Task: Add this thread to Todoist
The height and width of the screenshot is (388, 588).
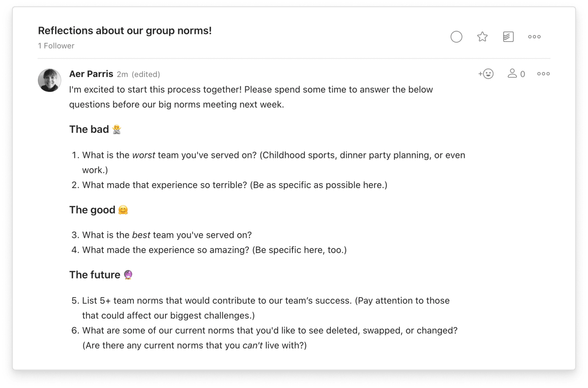Action: (508, 36)
